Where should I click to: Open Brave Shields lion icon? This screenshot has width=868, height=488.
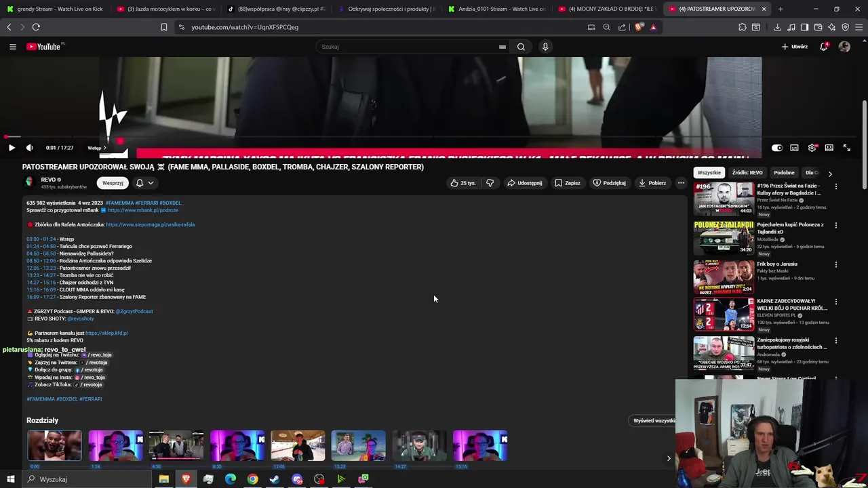639,27
